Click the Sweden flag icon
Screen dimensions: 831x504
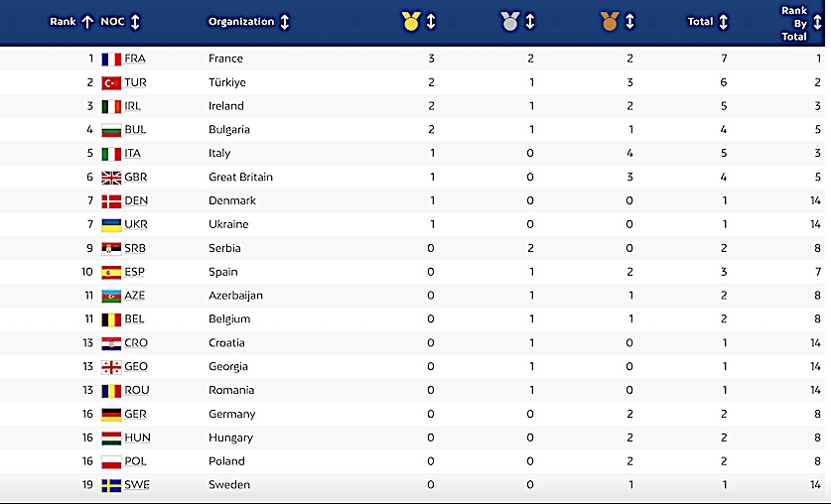click(111, 485)
